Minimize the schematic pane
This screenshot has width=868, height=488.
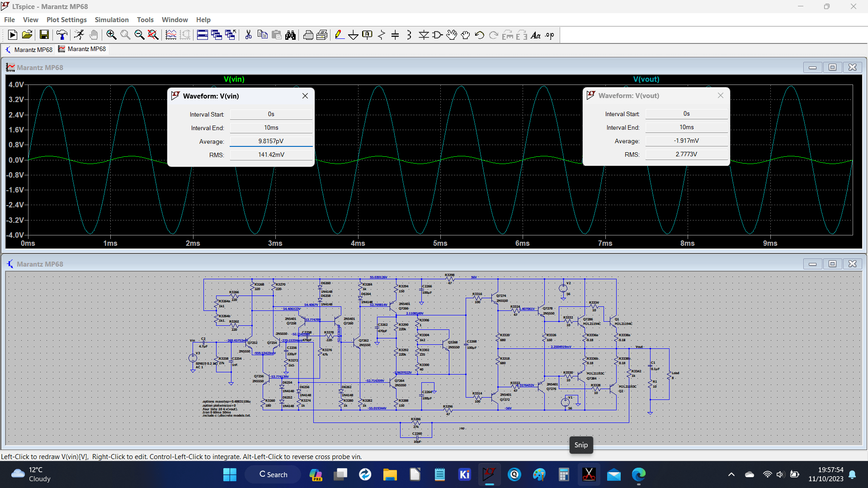[x=812, y=264]
